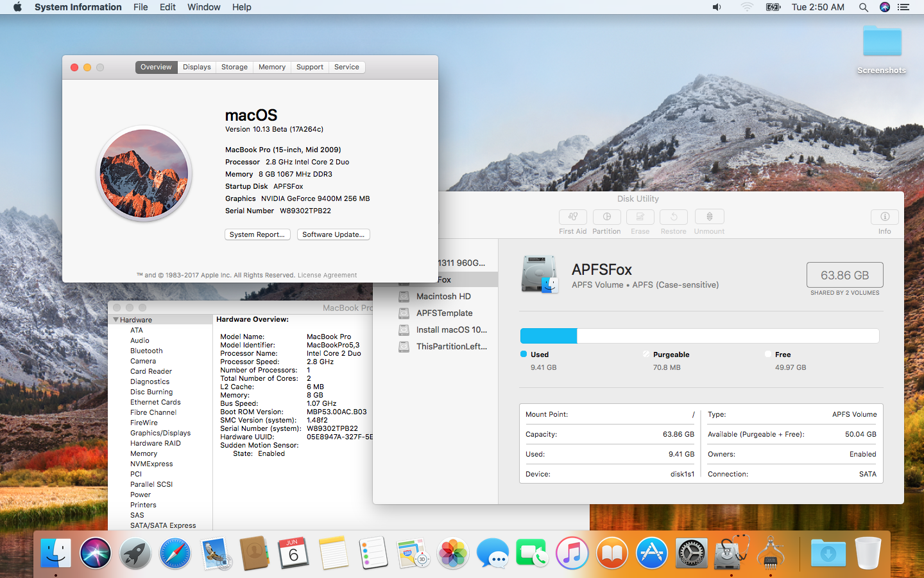Switch to the Memory tab
The width and height of the screenshot is (924, 578).
tap(272, 67)
